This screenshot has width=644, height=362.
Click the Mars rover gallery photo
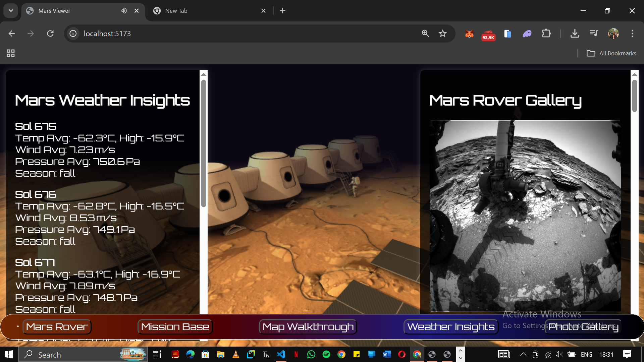[x=525, y=216]
